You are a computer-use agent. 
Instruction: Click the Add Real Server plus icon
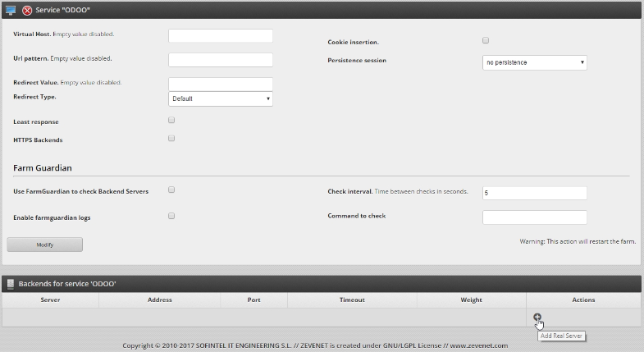pyautogui.click(x=537, y=318)
